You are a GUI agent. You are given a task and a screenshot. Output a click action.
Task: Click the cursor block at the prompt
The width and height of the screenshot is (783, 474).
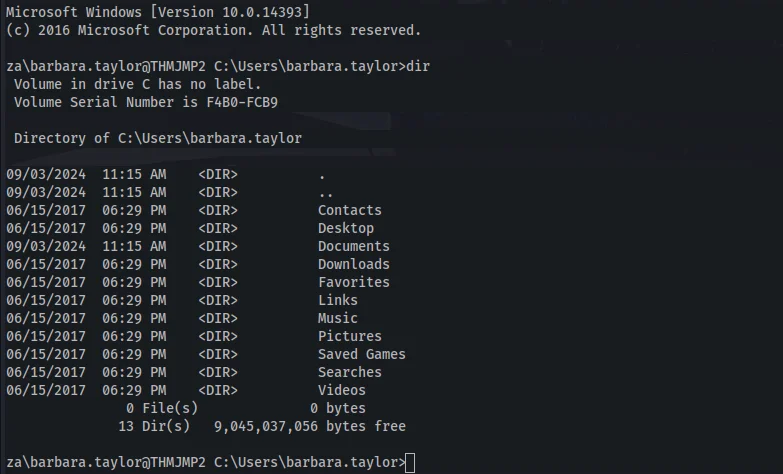click(410, 463)
